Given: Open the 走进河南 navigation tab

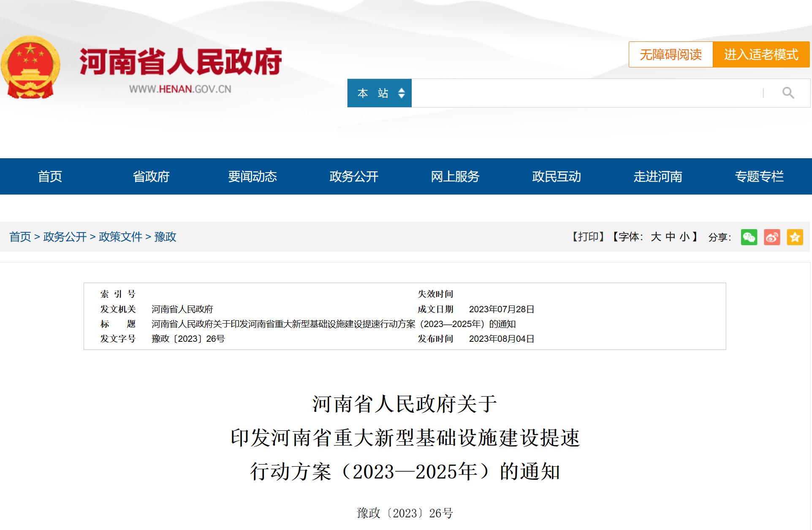Looking at the screenshot, I should point(658,176).
